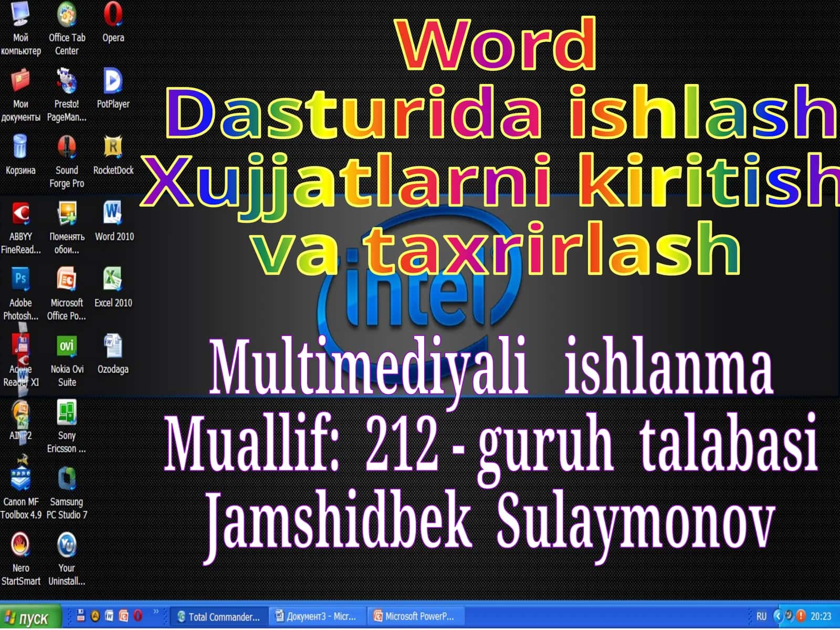Expand hidden quick launch items chevron

(156, 612)
